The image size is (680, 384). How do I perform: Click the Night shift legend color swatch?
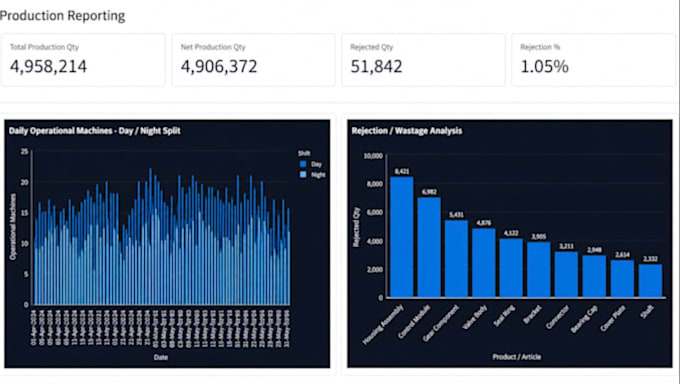click(303, 174)
